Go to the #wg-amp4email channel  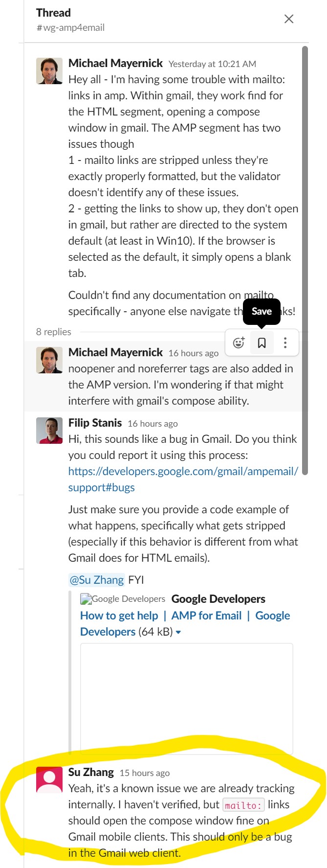(70, 27)
